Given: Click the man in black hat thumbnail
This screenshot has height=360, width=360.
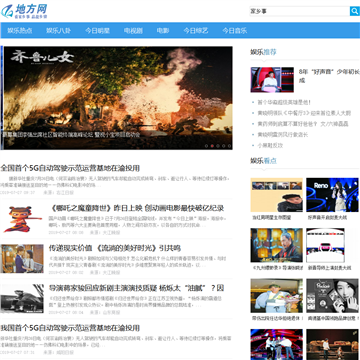Looking at the screenshot, I should click(277, 195).
